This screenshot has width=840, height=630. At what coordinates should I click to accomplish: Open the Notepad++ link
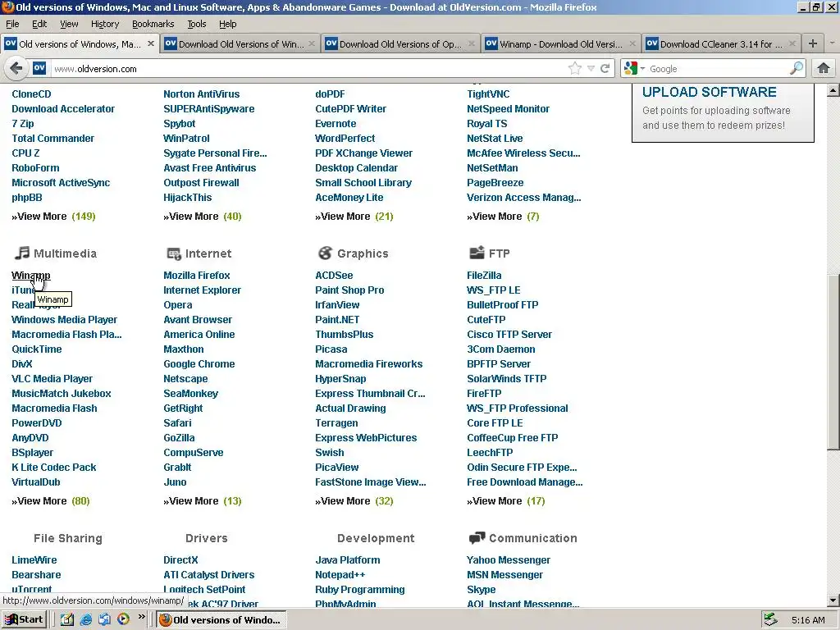340,575
